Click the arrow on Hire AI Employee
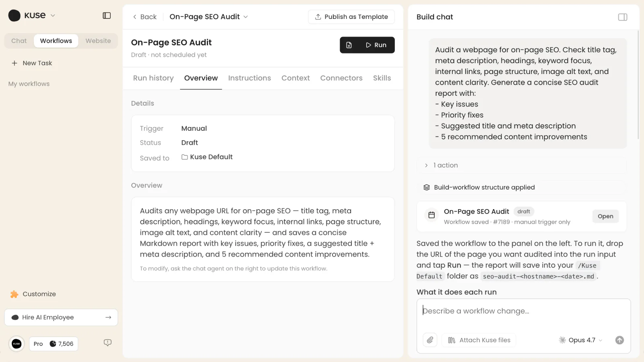Viewport: 644px width, 362px height. 108,317
